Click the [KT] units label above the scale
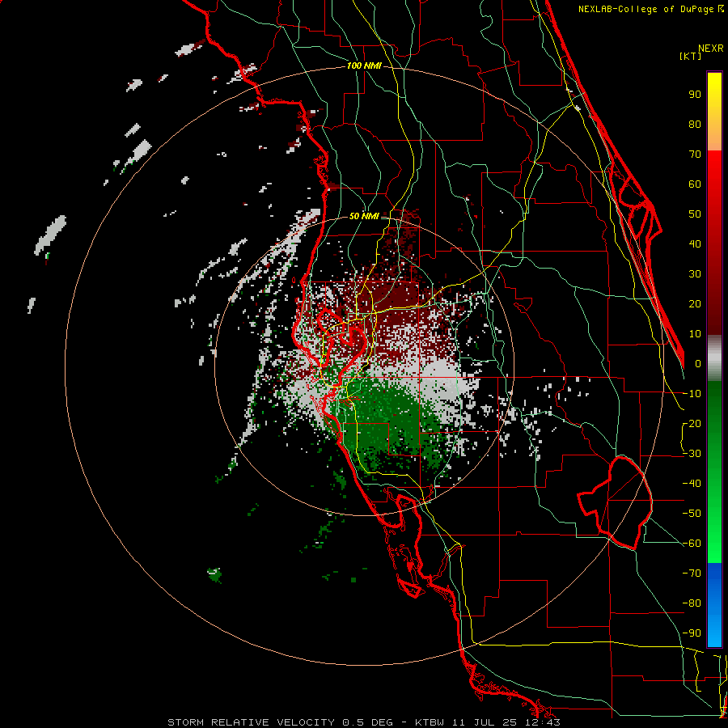 click(x=690, y=56)
